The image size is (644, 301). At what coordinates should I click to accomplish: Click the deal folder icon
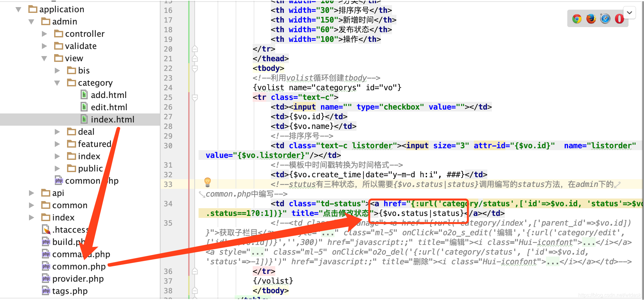coord(72,131)
